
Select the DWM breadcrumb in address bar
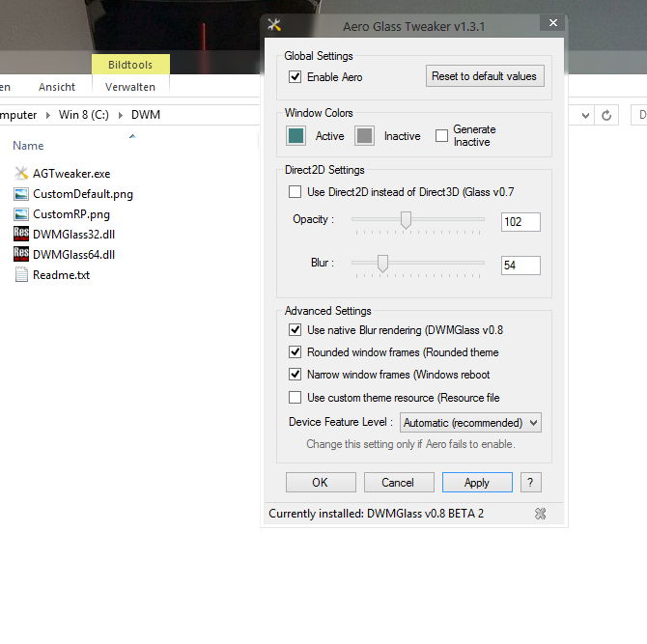(146, 115)
